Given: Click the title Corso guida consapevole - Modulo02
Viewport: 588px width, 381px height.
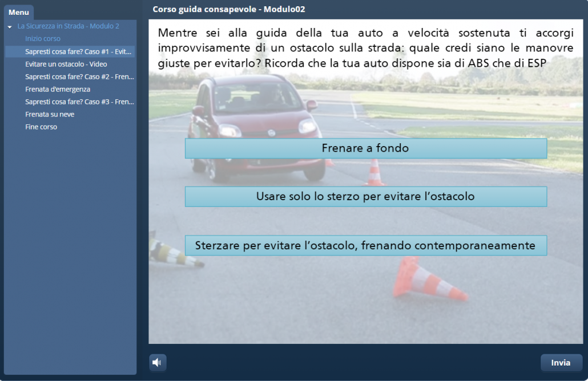Looking at the screenshot, I should pyautogui.click(x=229, y=9).
